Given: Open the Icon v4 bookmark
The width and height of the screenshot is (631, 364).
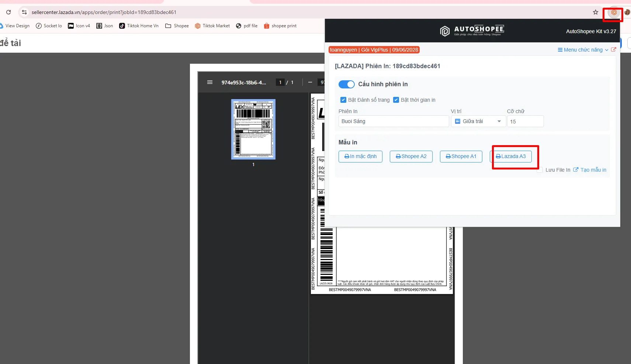Looking at the screenshot, I should point(79,26).
